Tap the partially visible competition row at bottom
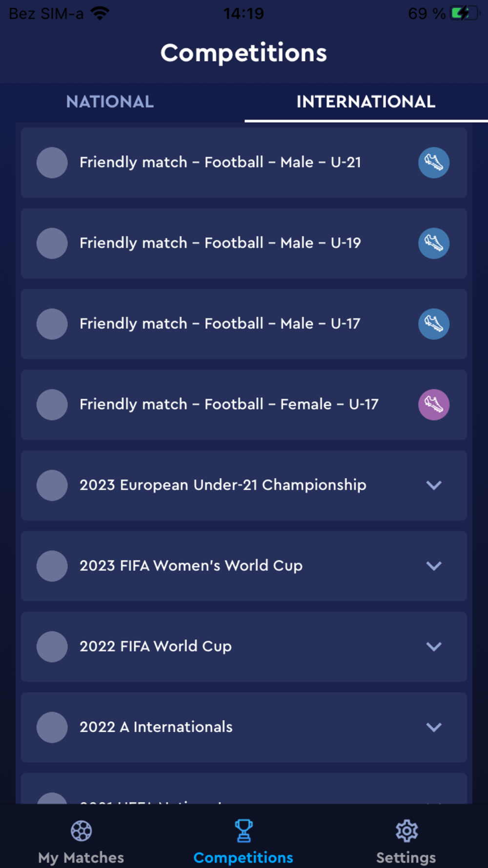 click(244, 790)
